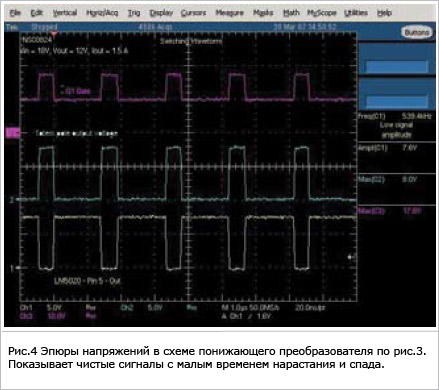The image size is (439, 390).
Task: Open the Measure menu
Action: click(229, 13)
